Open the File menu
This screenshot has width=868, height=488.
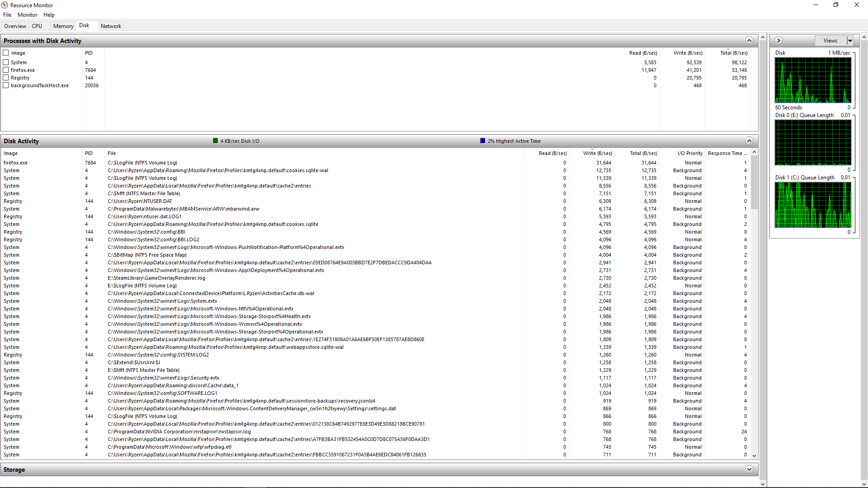click(x=7, y=15)
